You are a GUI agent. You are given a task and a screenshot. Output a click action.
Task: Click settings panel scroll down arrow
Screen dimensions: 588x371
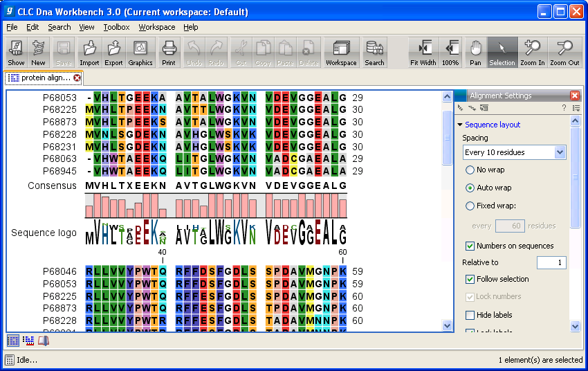[576, 326]
